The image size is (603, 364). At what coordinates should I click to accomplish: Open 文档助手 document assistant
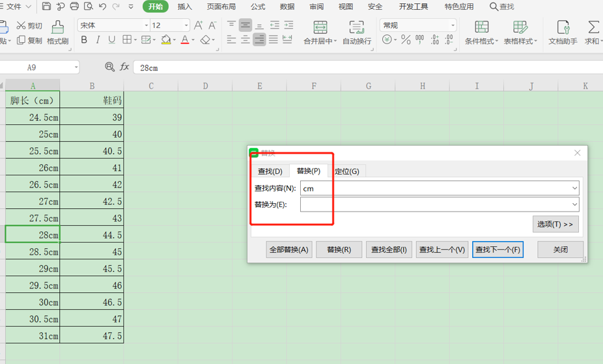(x=563, y=33)
